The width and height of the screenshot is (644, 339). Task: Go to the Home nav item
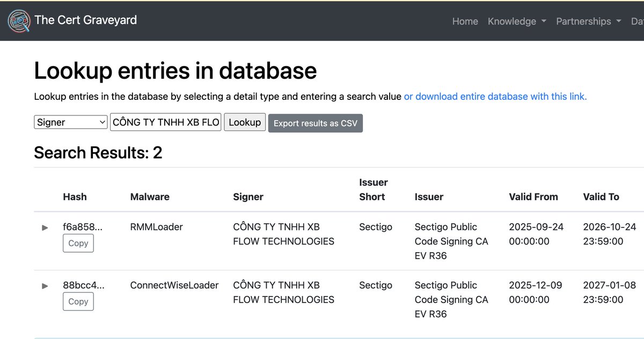pyautogui.click(x=465, y=21)
